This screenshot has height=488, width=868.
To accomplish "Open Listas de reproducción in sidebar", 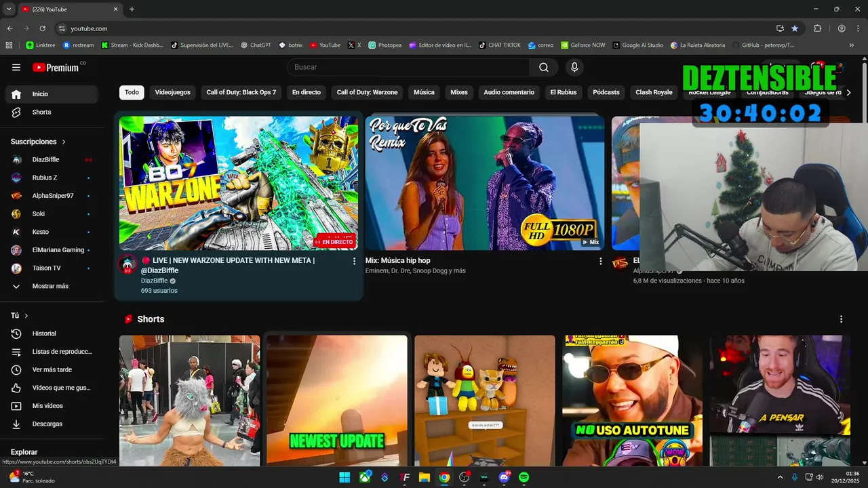I will point(52,352).
